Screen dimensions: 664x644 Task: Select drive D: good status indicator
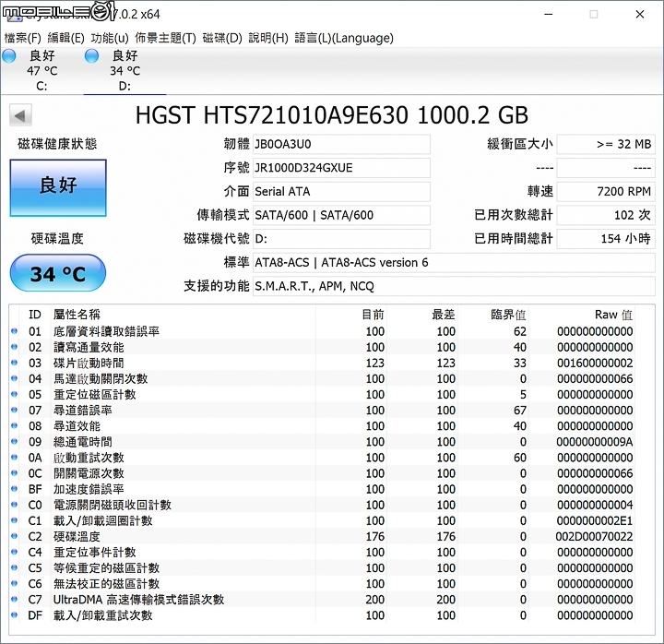click(91, 56)
